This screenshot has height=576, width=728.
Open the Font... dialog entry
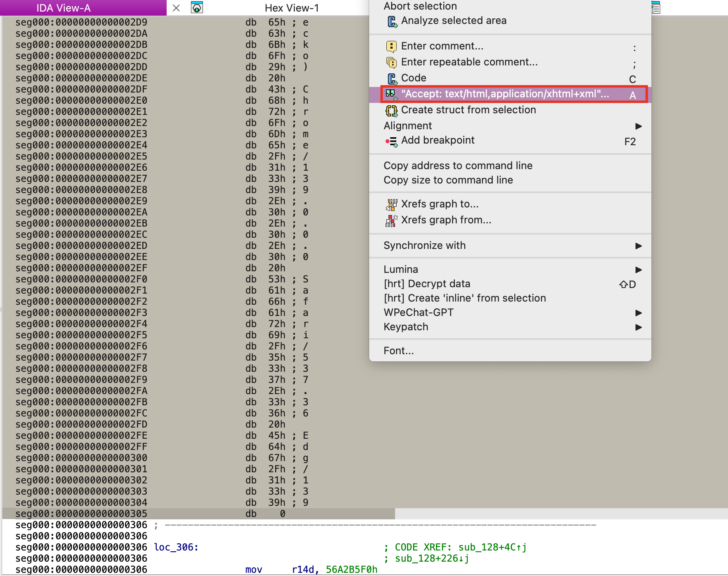[x=398, y=351]
